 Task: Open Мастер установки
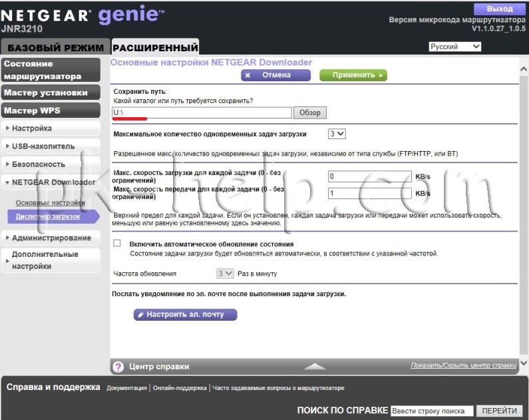51,93
